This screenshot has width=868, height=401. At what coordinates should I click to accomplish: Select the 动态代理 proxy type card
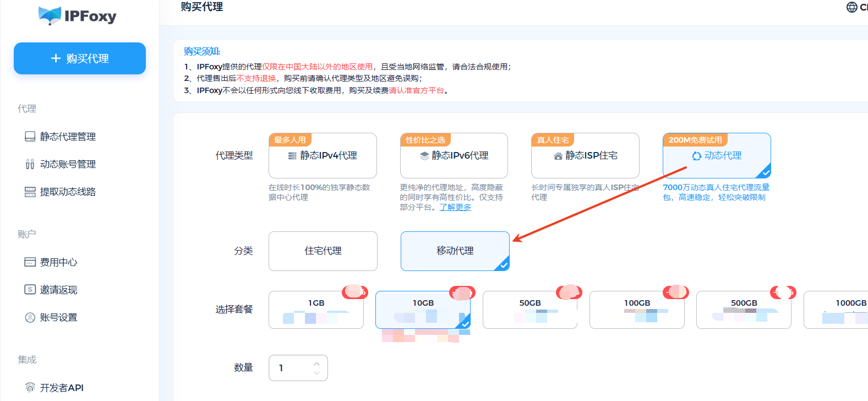(x=717, y=155)
